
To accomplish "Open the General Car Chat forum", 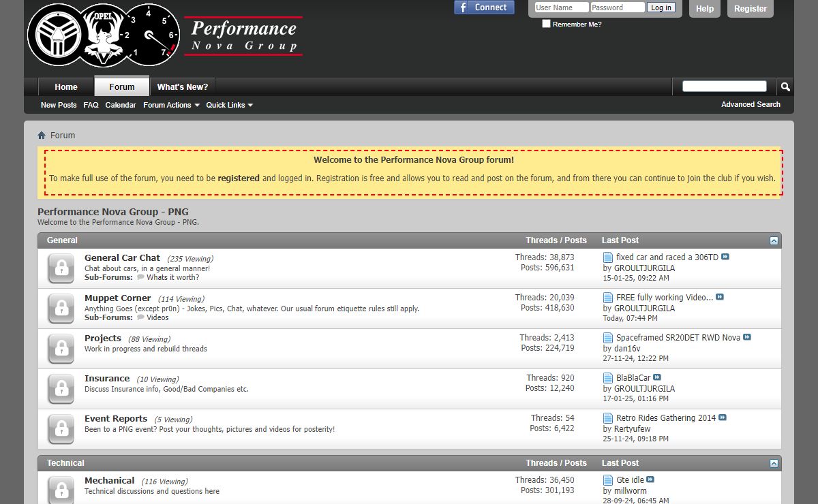I will 122,257.
